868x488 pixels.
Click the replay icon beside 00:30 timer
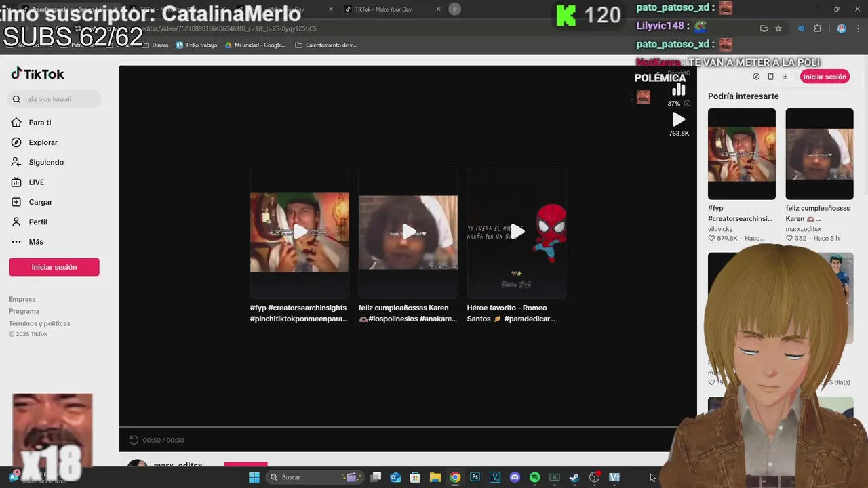[x=134, y=440]
